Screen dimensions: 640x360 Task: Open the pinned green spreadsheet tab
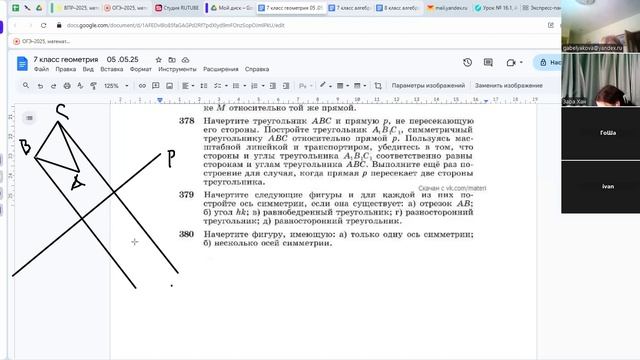16,8
